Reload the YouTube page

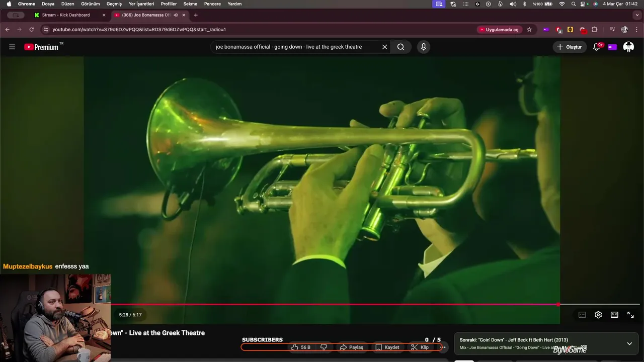coord(31,30)
